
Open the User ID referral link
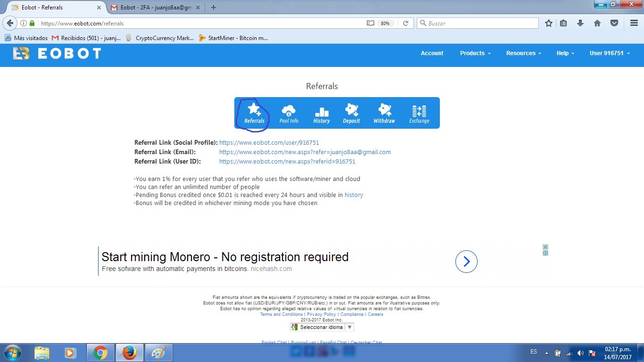tap(287, 161)
